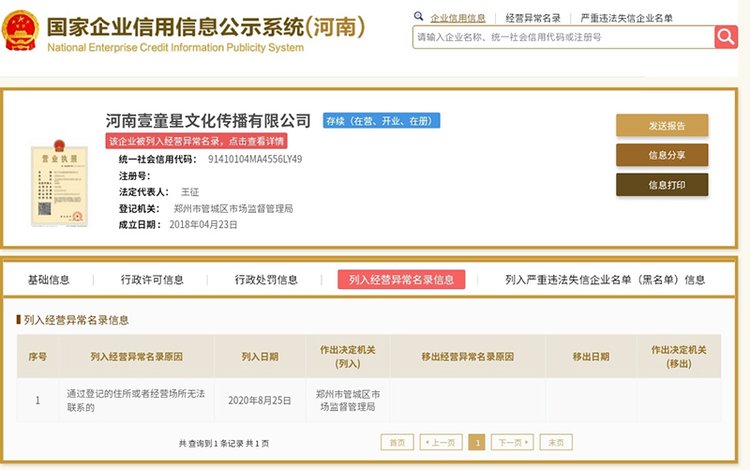Click the establishment date 2018年04月23日
750x470 pixels.
point(203,225)
